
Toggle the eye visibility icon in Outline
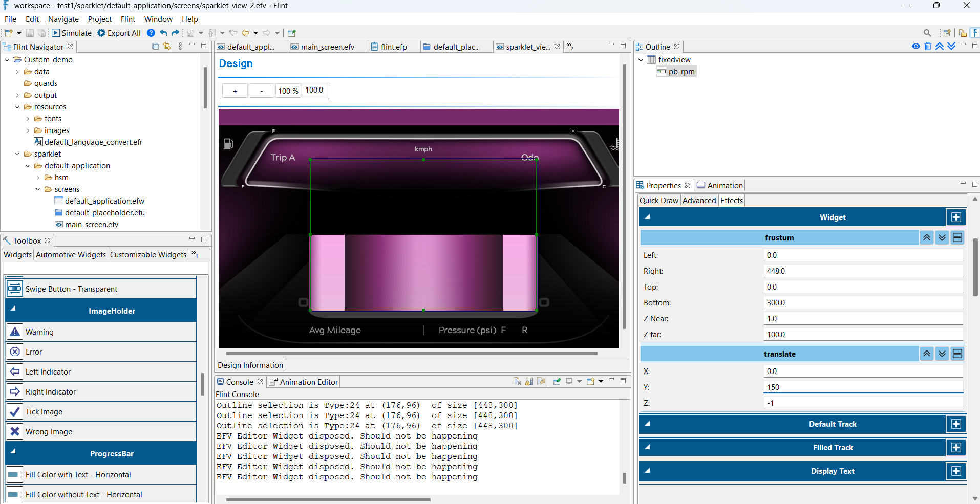tap(916, 47)
